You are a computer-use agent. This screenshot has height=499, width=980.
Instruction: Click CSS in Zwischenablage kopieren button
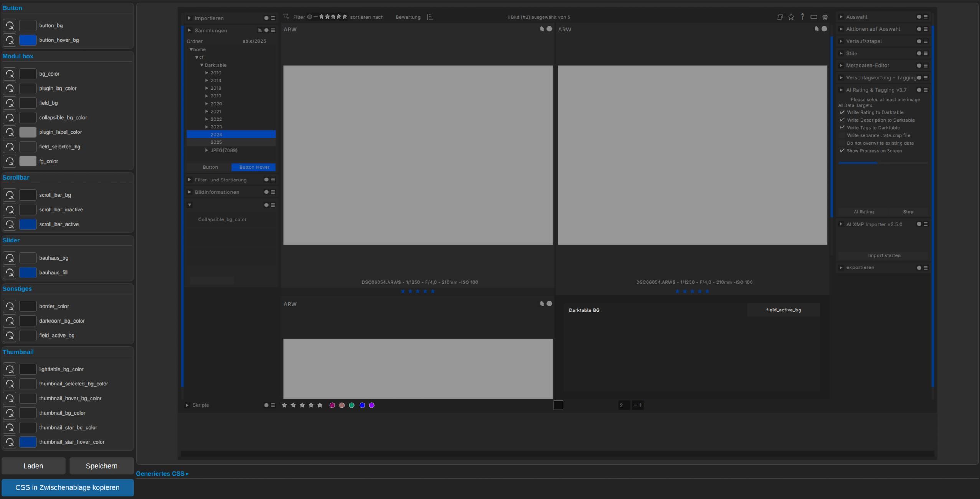68,487
